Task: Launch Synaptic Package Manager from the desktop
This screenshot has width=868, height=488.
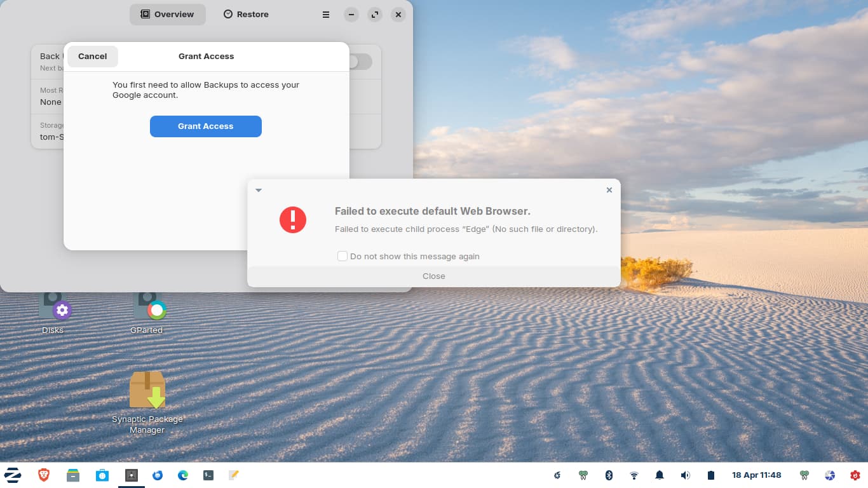Action: (148, 390)
